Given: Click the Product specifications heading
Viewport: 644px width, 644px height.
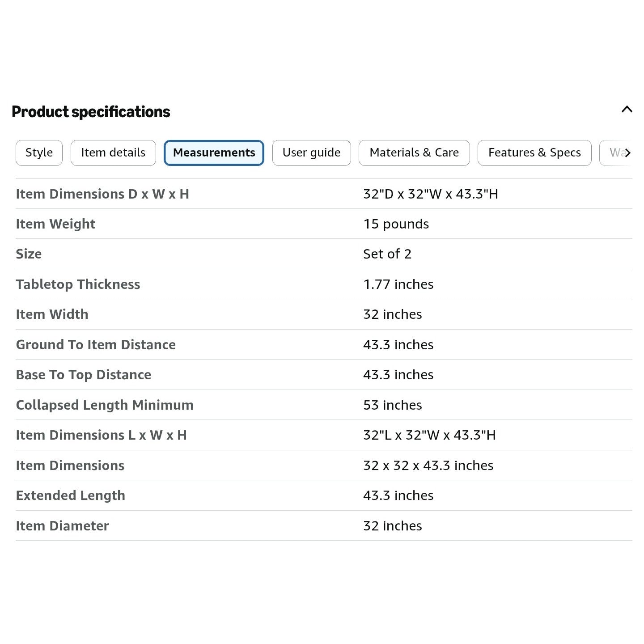Looking at the screenshot, I should pyautogui.click(x=91, y=112).
